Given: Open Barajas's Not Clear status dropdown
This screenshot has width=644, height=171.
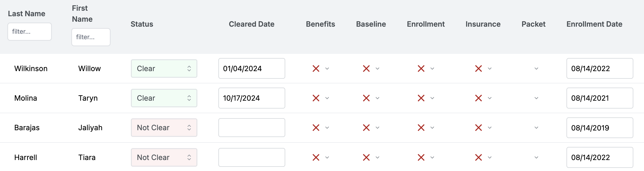Looking at the screenshot, I should (x=164, y=128).
